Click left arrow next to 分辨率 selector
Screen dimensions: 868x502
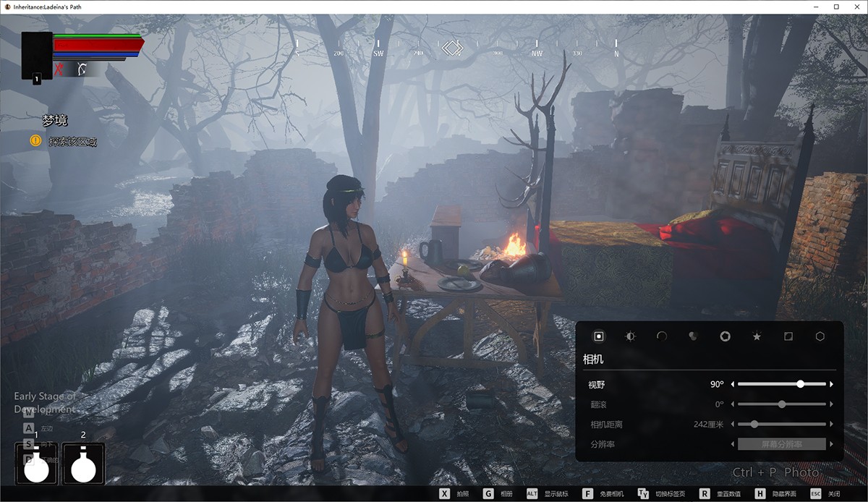pos(732,444)
